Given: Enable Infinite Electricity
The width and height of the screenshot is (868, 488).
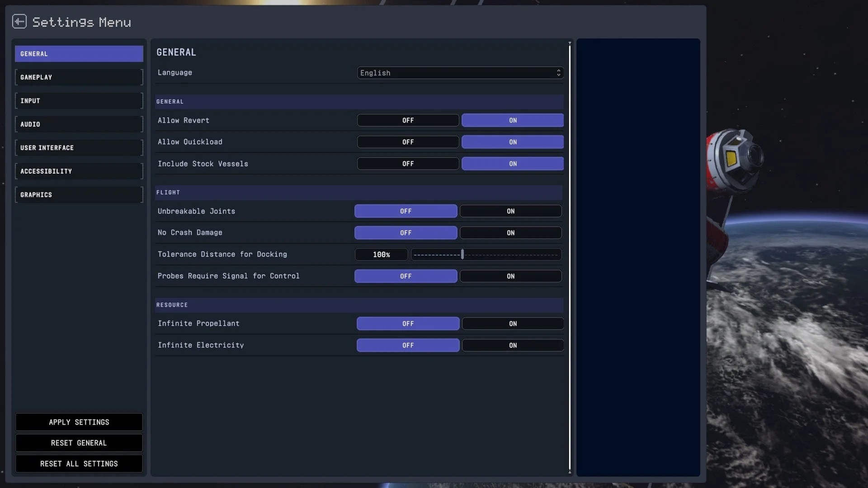Looking at the screenshot, I should 512,345.
